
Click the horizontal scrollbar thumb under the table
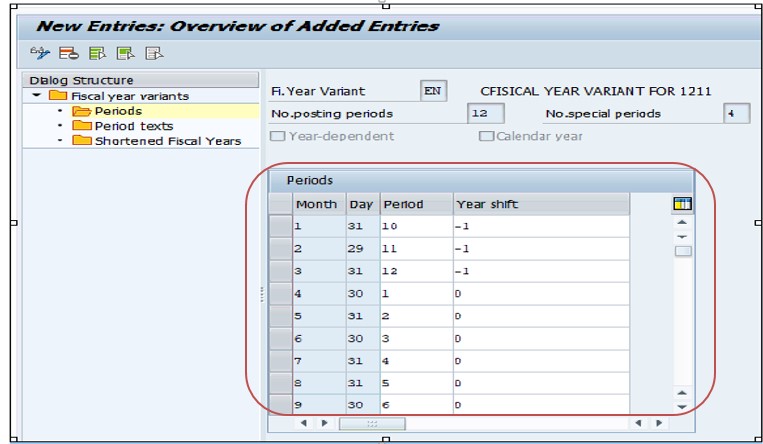click(x=372, y=424)
